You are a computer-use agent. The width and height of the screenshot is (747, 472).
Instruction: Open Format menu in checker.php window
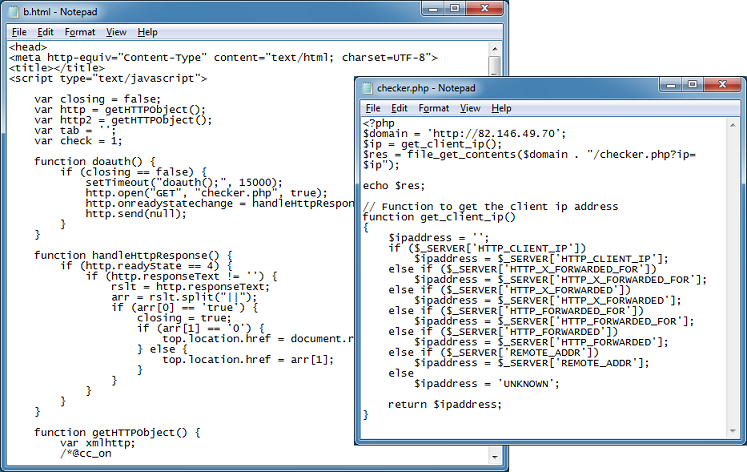[434, 108]
